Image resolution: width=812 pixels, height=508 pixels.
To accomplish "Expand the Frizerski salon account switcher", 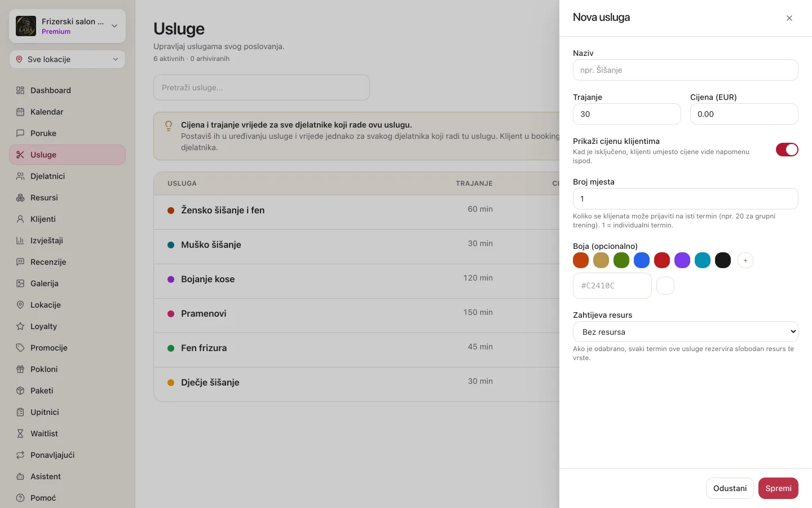I will point(67,26).
